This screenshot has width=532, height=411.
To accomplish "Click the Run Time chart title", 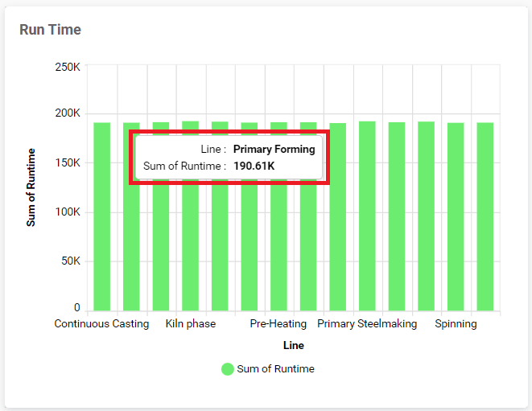I will pos(50,30).
